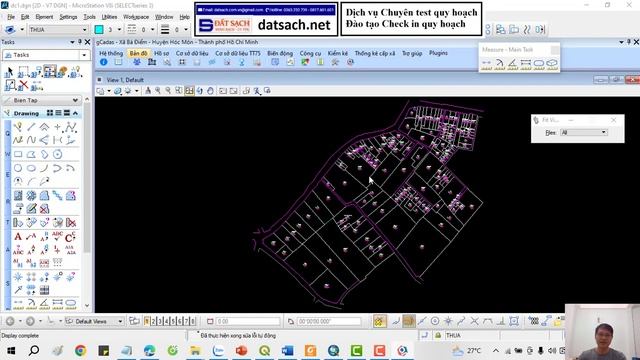The width and height of the screenshot is (640, 360).
Task: Open the Plugins tab
Action: 438,53
